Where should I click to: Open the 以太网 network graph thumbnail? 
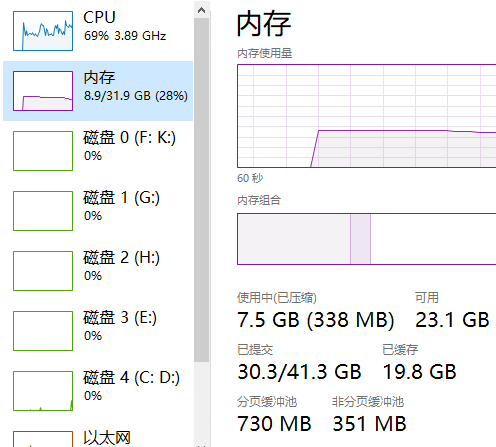[43, 439]
